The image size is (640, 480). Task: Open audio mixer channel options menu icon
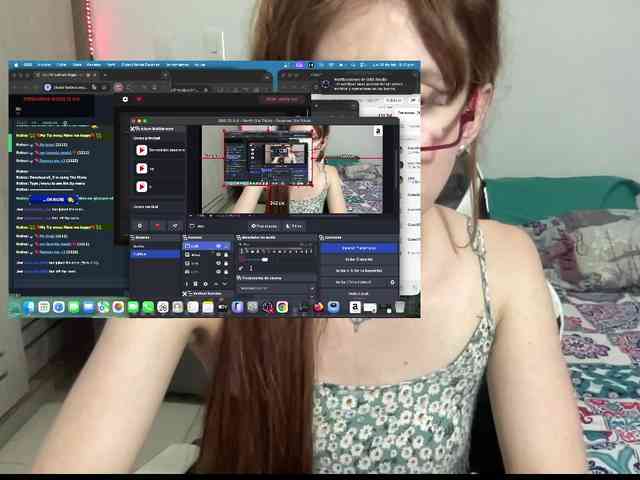tap(251, 268)
